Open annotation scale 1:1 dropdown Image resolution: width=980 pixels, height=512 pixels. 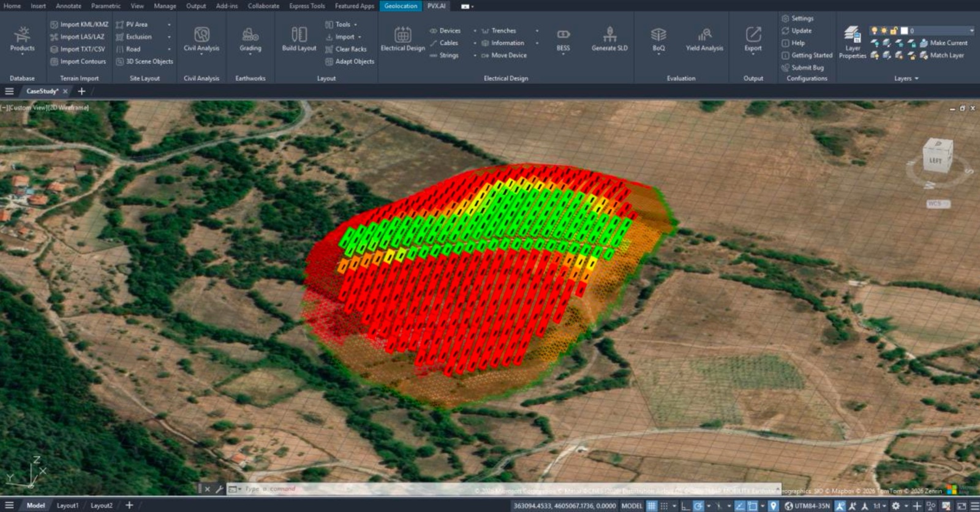(879, 506)
